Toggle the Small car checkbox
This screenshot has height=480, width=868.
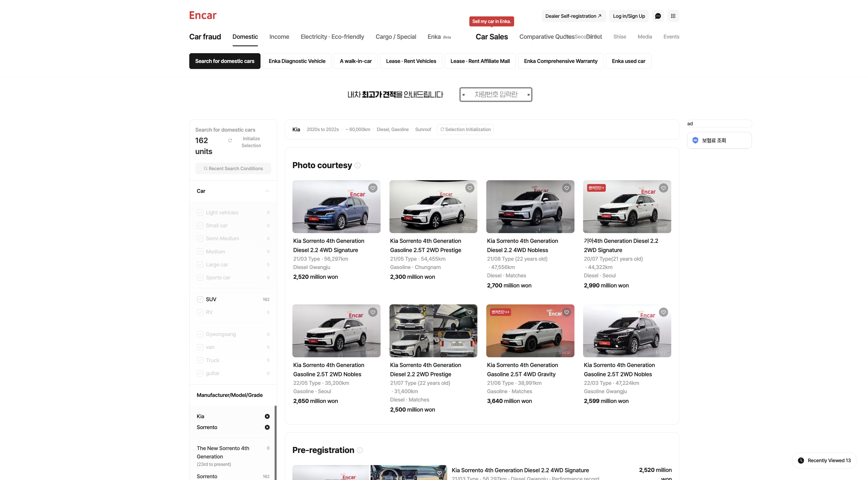[x=200, y=226]
